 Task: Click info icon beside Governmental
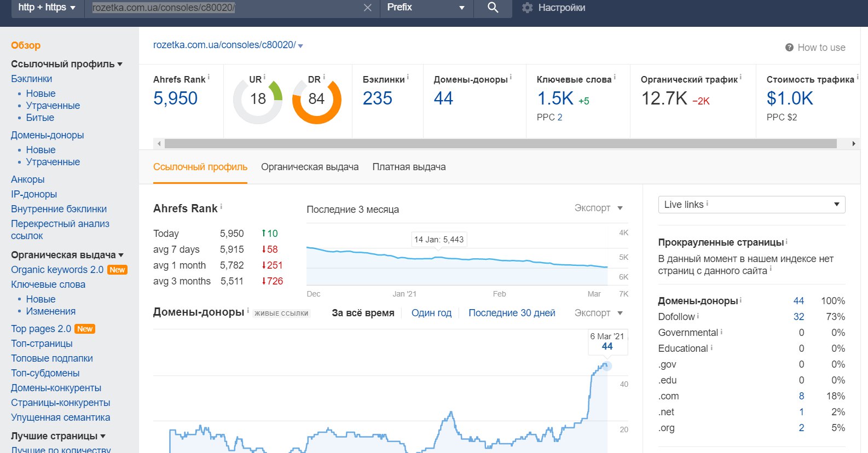721,332
